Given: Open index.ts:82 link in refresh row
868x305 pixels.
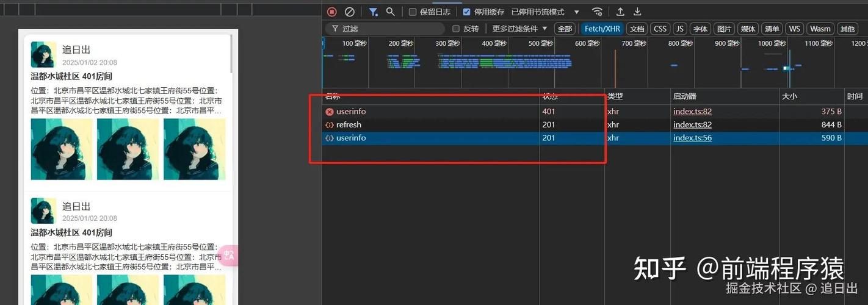Looking at the screenshot, I should pos(692,124).
